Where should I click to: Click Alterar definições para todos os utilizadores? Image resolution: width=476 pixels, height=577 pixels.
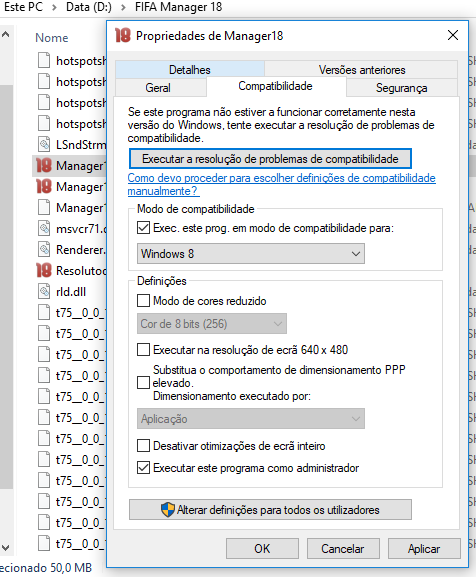click(x=270, y=510)
